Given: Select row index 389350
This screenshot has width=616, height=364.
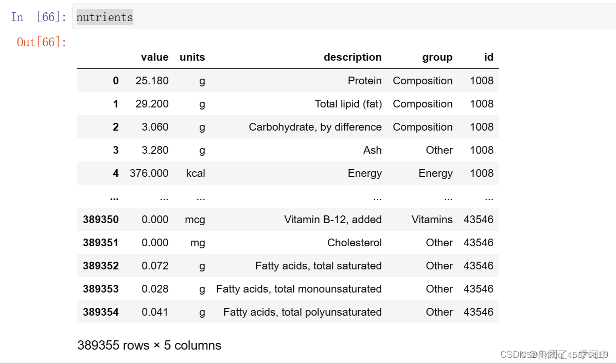Looking at the screenshot, I should point(101,220).
